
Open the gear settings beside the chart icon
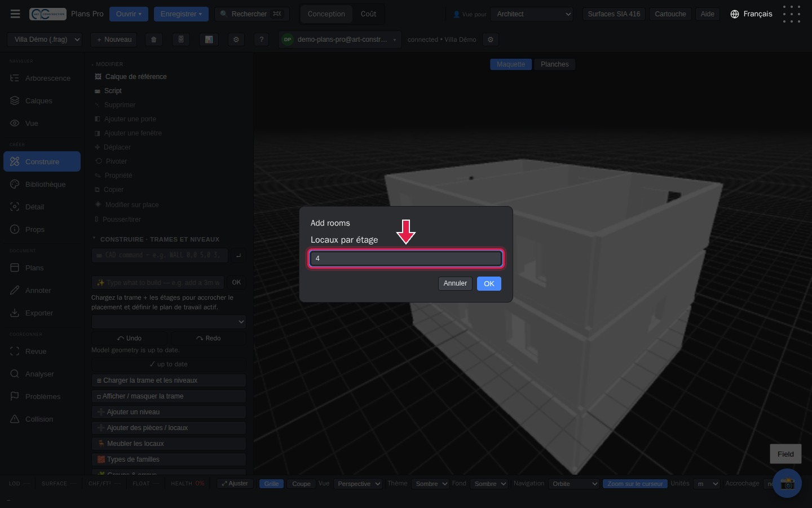(236, 40)
